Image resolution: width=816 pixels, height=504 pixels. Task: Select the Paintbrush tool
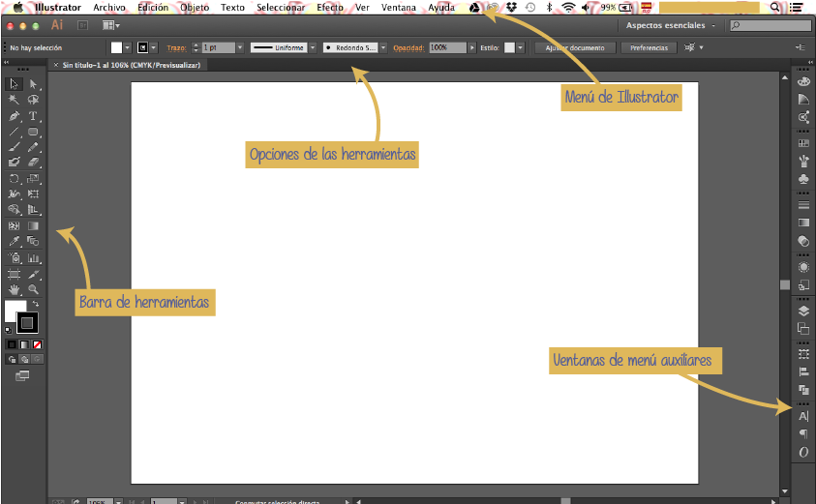15,147
